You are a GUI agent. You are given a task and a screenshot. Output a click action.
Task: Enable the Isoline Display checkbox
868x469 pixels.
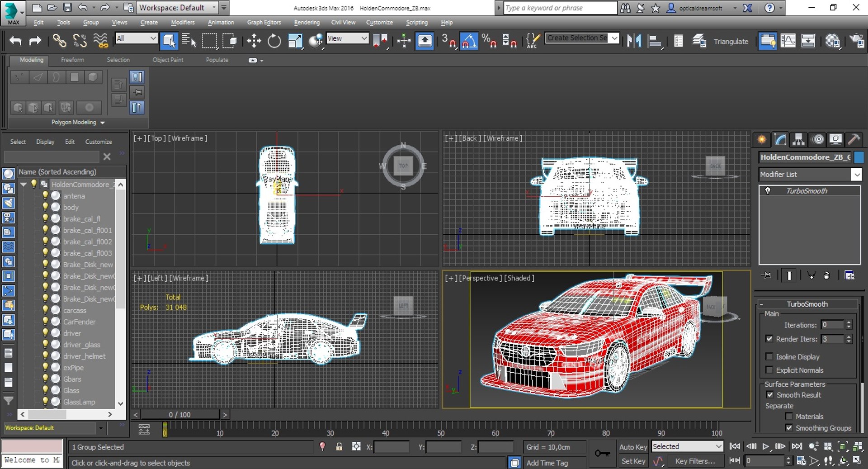769,356
